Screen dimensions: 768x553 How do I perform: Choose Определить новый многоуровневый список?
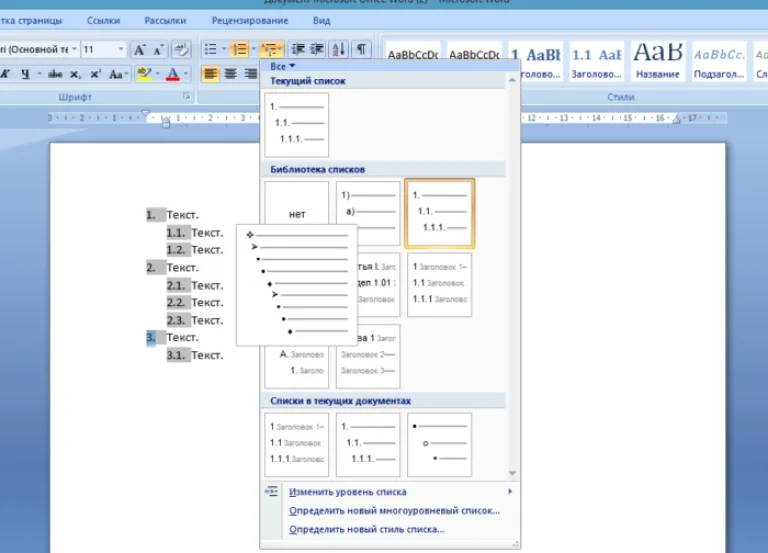coord(394,511)
